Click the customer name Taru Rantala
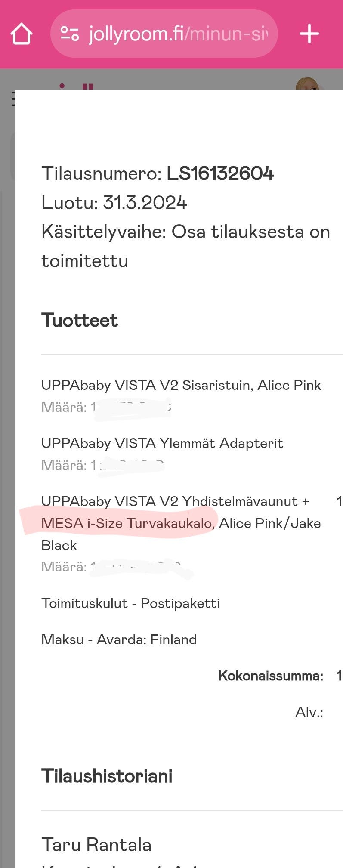Viewport: 343px width, 868px height. pyautogui.click(x=96, y=845)
